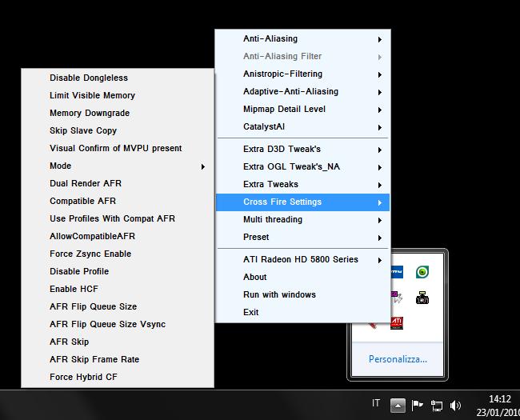Click the AFR Skip entry

point(118,342)
